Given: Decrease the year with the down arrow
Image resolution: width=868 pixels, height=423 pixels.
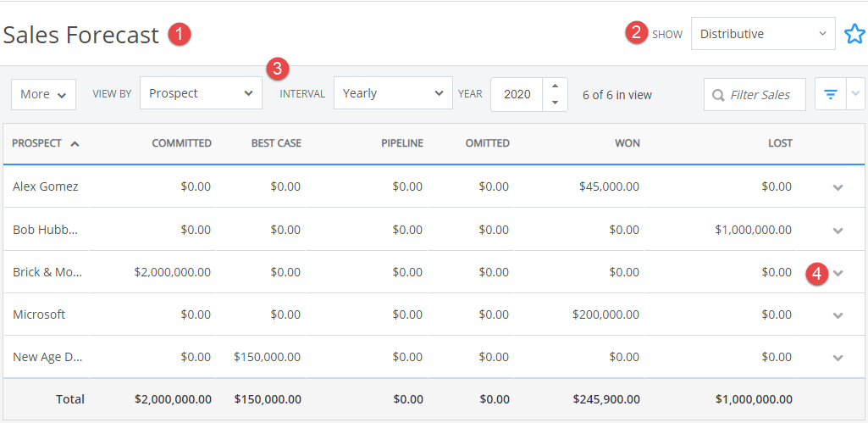Looking at the screenshot, I should [556, 103].
